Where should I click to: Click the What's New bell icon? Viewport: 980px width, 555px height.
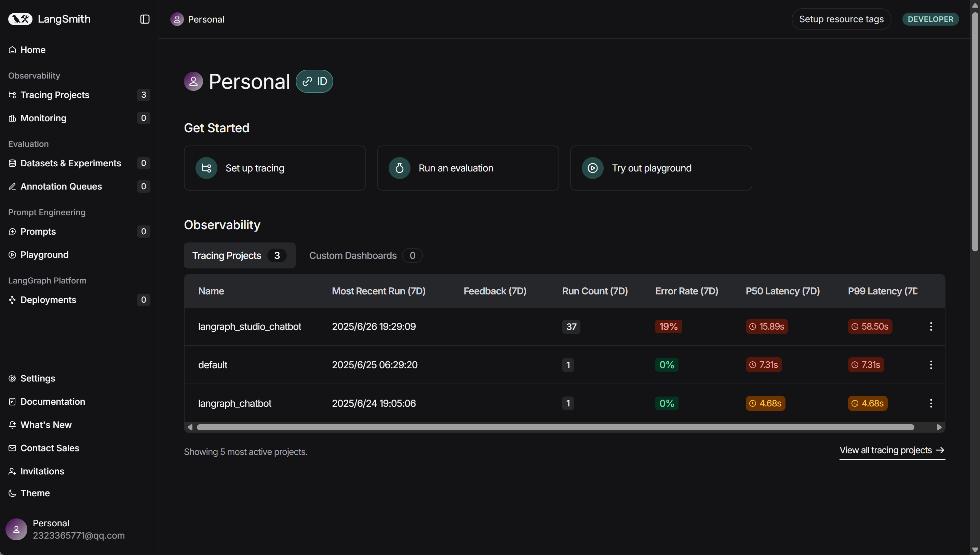[12, 425]
